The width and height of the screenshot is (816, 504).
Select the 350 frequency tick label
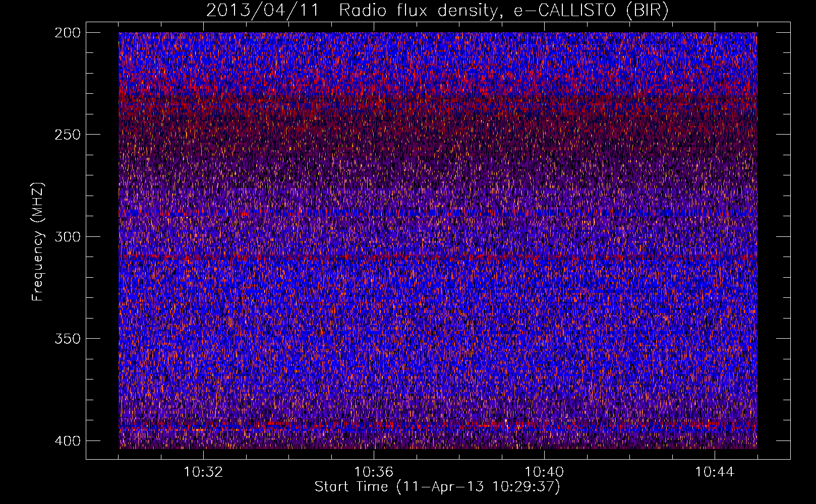(x=68, y=339)
